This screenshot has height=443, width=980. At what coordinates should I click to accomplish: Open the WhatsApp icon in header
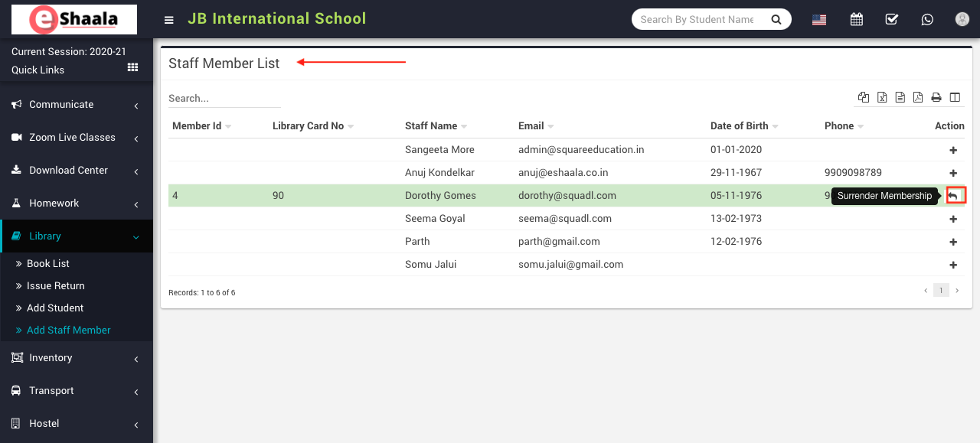[927, 19]
